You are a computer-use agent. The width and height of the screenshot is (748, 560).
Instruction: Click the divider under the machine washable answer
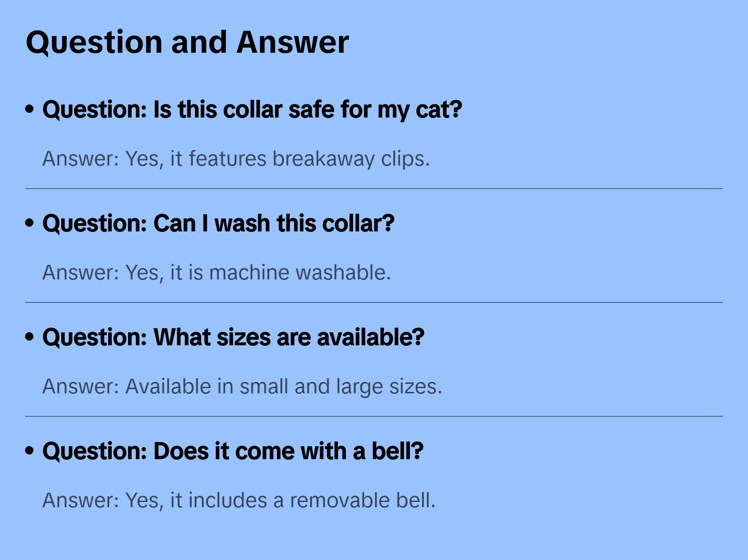(373, 302)
